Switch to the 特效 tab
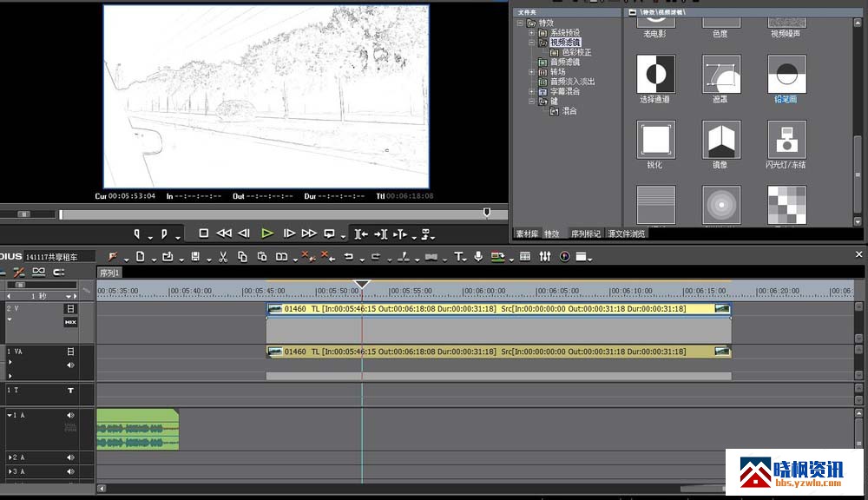The width and height of the screenshot is (868, 500). point(552,234)
